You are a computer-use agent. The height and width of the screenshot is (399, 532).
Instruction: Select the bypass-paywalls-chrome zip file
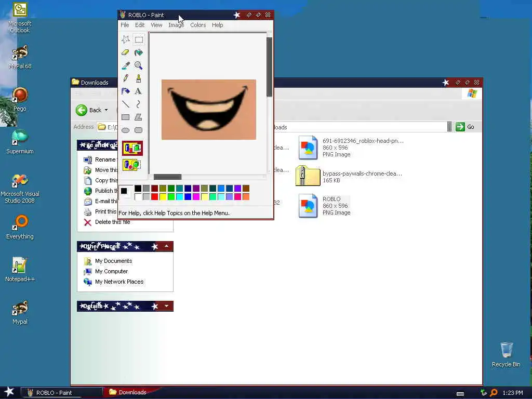click(x=349, y=177)
